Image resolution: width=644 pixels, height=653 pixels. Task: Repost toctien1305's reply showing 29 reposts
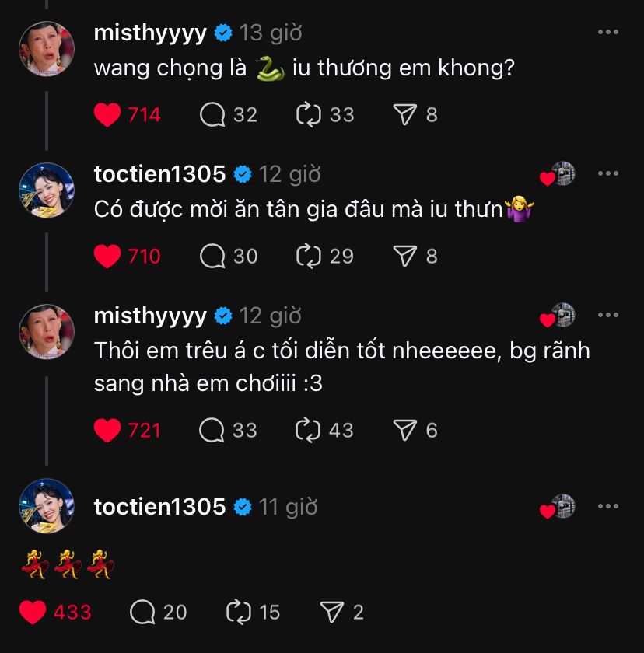point(309,256)
